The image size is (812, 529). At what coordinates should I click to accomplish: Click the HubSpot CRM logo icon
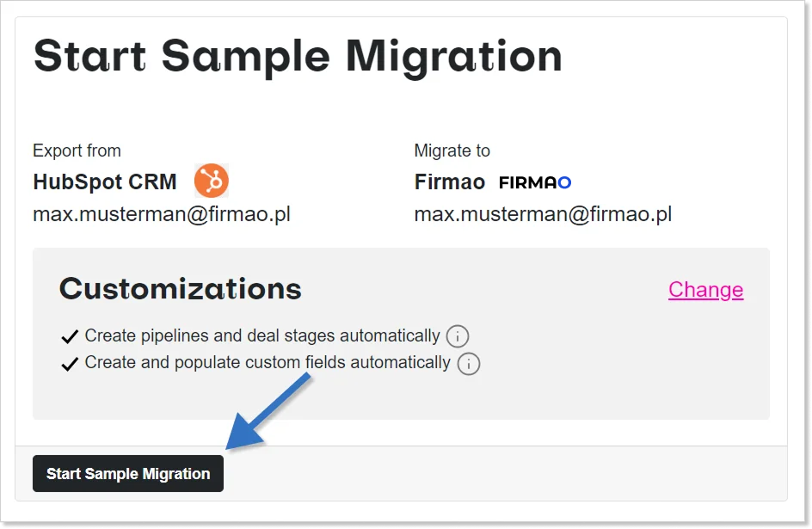pyautogui.click(x=211, y=181)
